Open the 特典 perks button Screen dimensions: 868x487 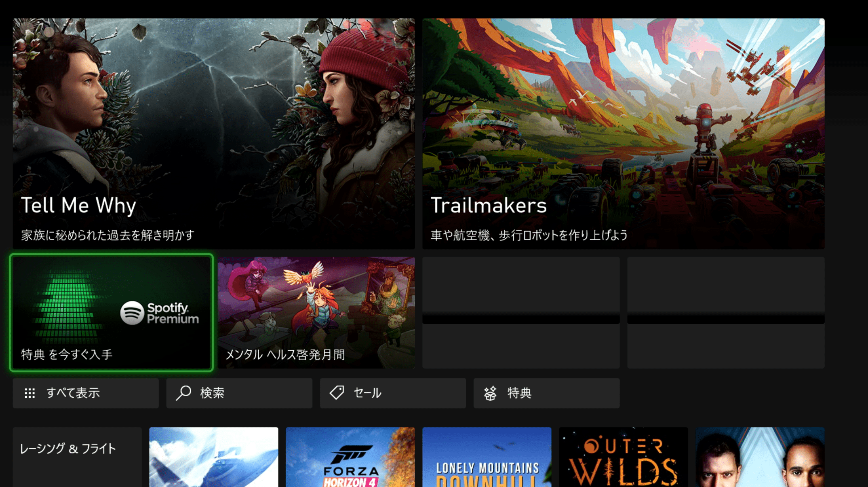(547, 393)
